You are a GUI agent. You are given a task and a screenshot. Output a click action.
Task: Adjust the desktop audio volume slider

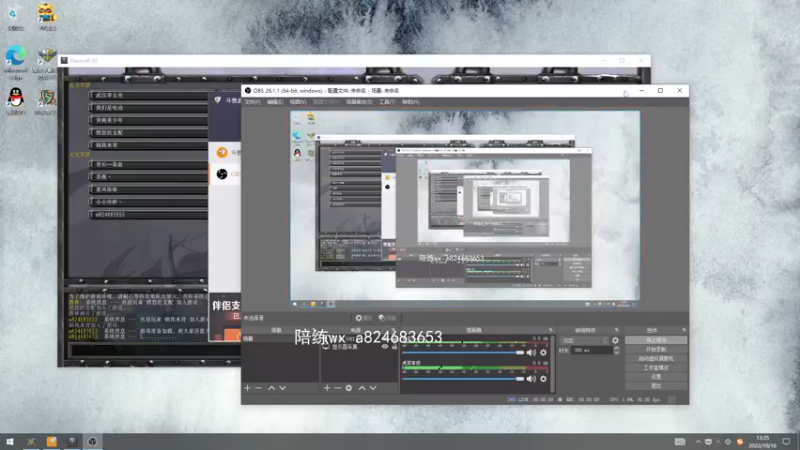pyautogui.click(x=463, y=379)
